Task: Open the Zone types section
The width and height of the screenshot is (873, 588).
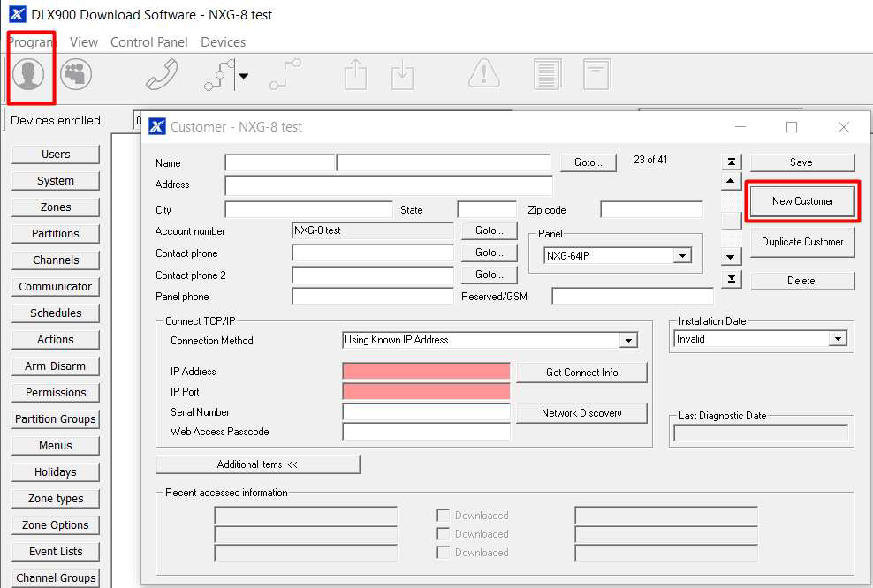Action: [x=56, y=499]
